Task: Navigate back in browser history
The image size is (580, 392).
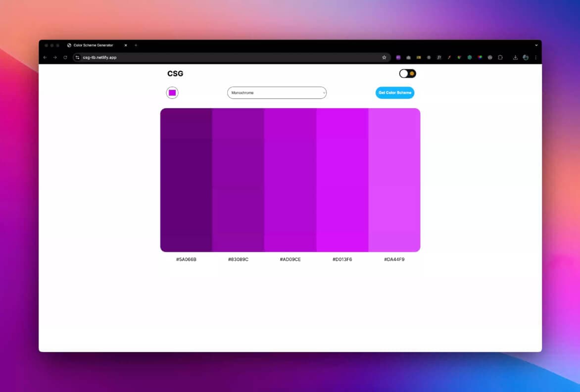Action: click(x=45, y=57)
